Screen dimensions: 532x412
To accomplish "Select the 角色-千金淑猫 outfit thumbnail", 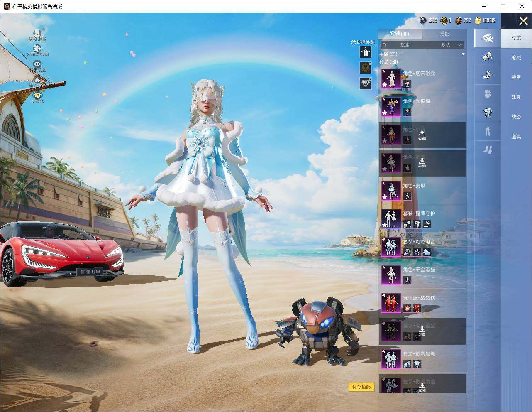I will 391,275.
